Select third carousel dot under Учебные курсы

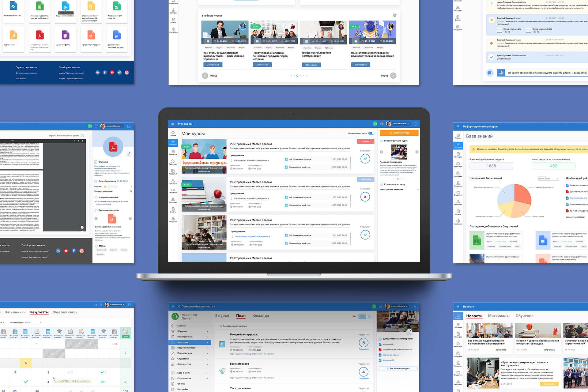(297, 76)
